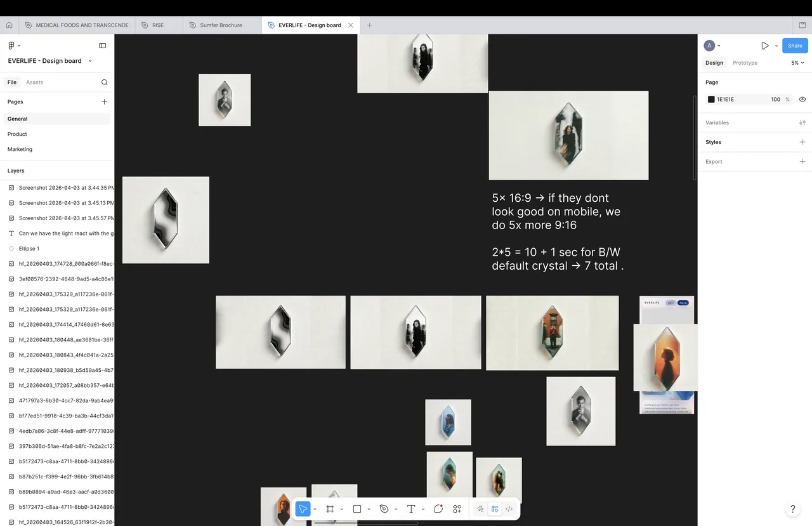This screenshot has width=812, height=526.
Task: Open help question mark button
Action: coord(792,509)
